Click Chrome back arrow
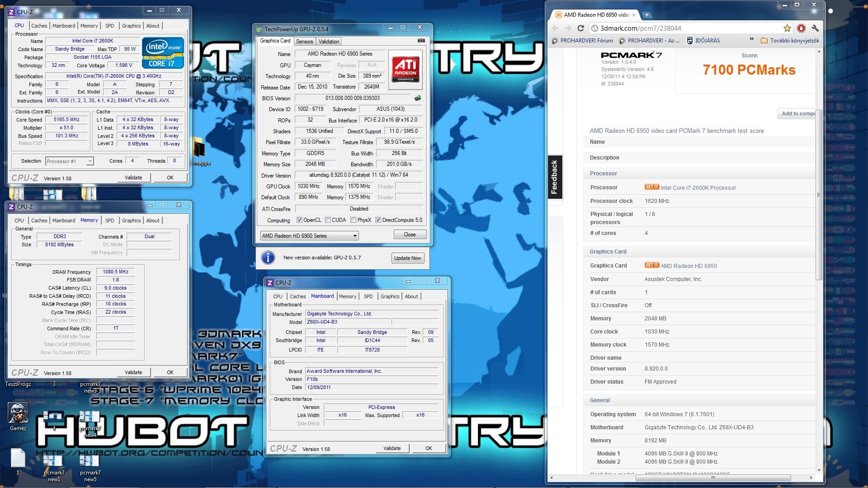 click(555, 28)
